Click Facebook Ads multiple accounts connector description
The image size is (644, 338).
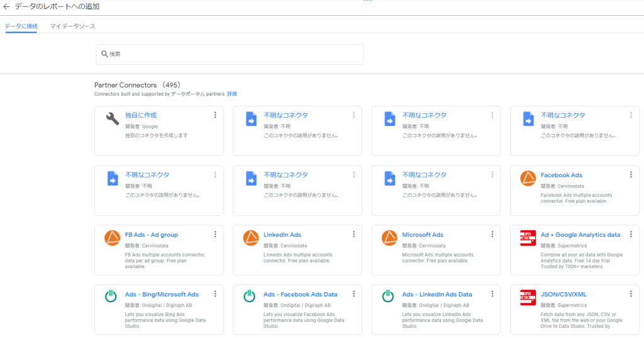click(576, 198)
